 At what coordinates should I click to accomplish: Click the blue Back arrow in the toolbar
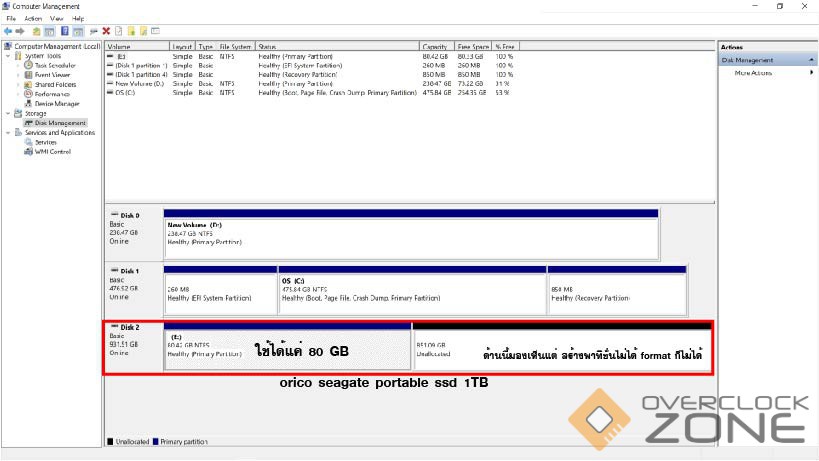(x=8, y=31)
